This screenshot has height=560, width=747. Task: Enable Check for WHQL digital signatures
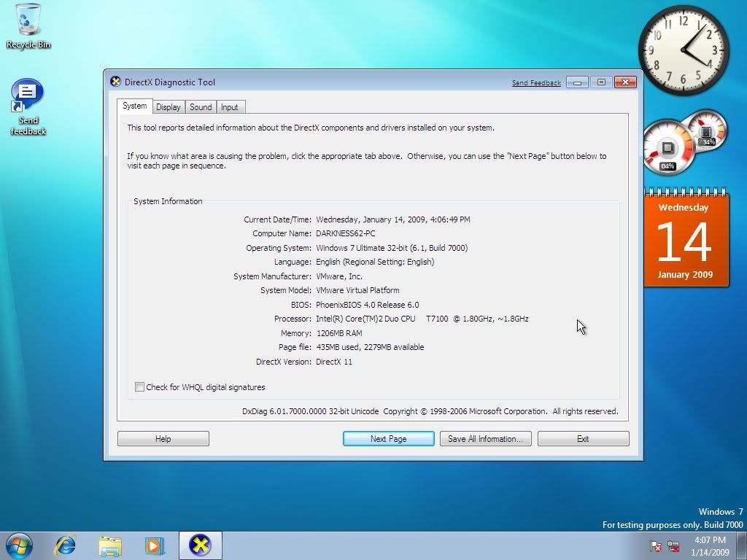tap(139, 386)
